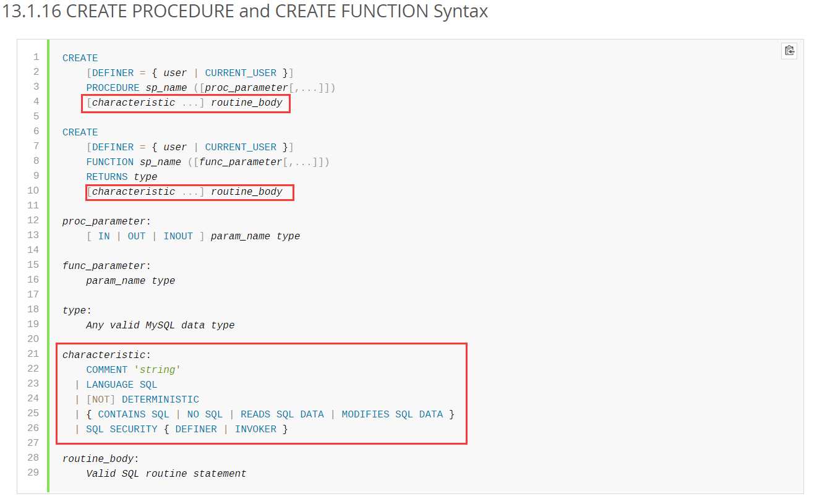The width and height of the screenshot is (817, 504).
Task: Click the OUT keyword between IN and INOUT
Action: (137, 236)
